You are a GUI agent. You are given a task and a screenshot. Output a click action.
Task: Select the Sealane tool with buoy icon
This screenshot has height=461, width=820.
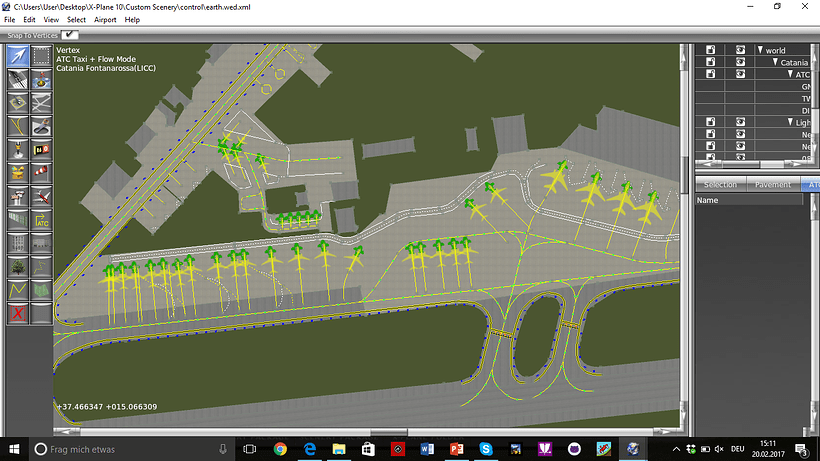[41, 79]
